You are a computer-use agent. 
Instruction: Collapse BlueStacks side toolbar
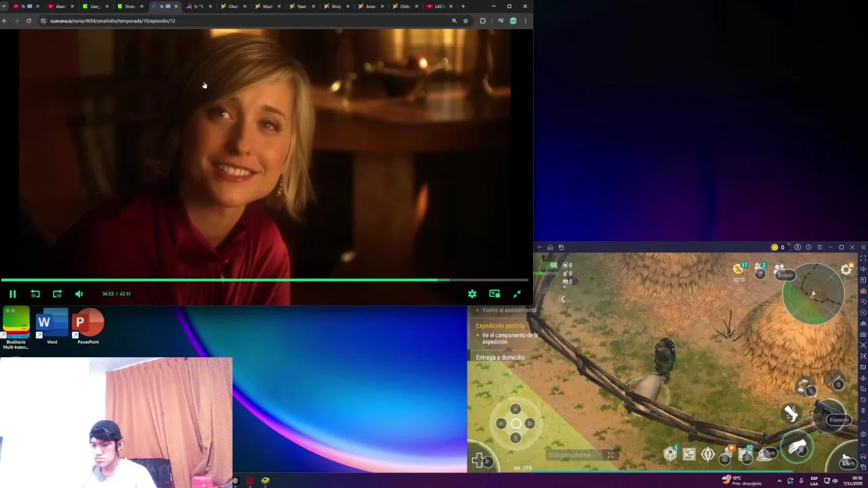pos(863,247)
